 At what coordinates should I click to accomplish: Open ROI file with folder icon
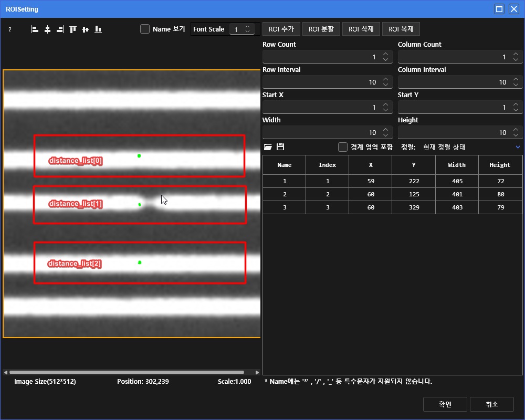[x=268, y=147]
